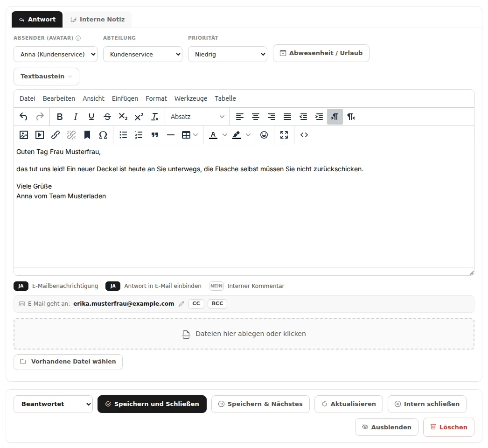Image resolution: width=488 pixels, height=448 pixels.
Task: Remove link with unlink icon
Action: click(x=71, y=135)
